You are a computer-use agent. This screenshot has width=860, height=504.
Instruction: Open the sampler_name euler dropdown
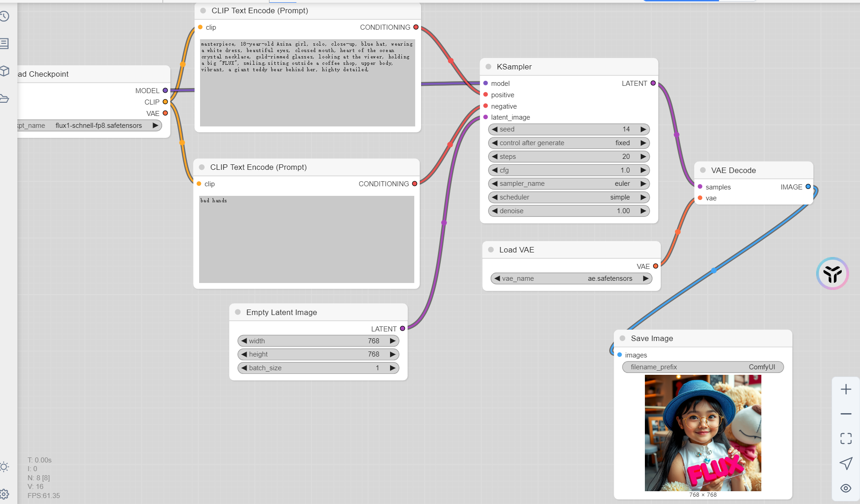569,184
